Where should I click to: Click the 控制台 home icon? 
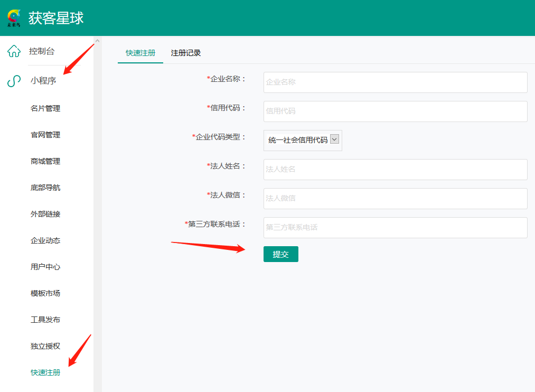click(x=14, y=52)
